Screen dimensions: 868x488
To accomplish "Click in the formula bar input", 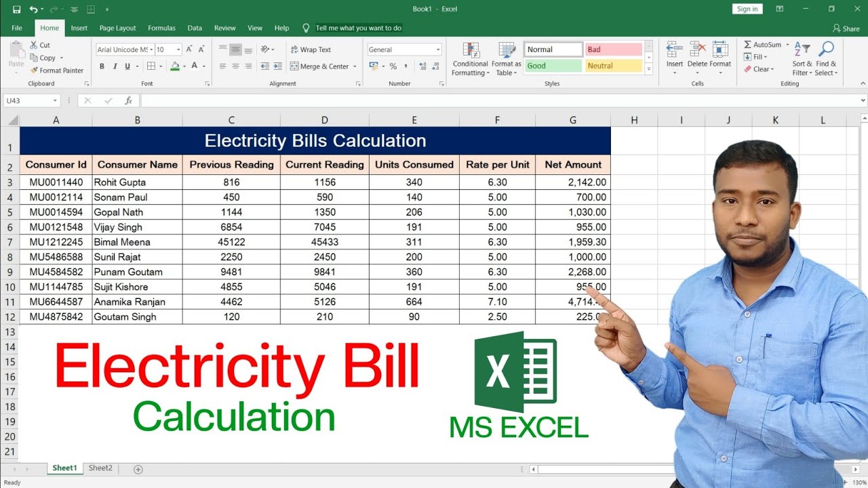I will (x=499, y=100).
